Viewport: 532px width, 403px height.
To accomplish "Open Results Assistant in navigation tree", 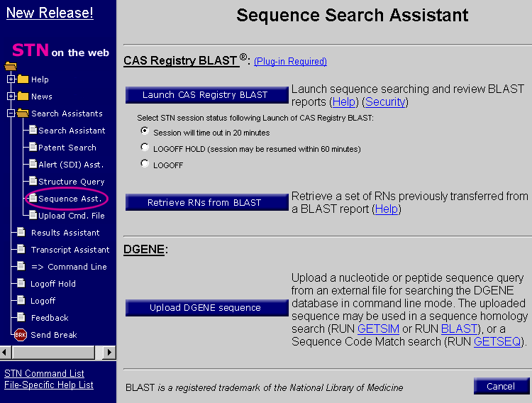I will tap(65, 233).
